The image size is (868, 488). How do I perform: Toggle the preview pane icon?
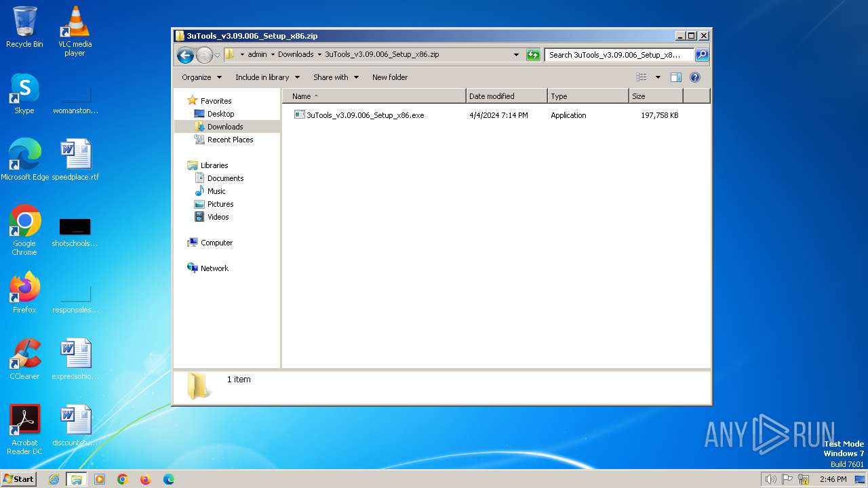676,77
